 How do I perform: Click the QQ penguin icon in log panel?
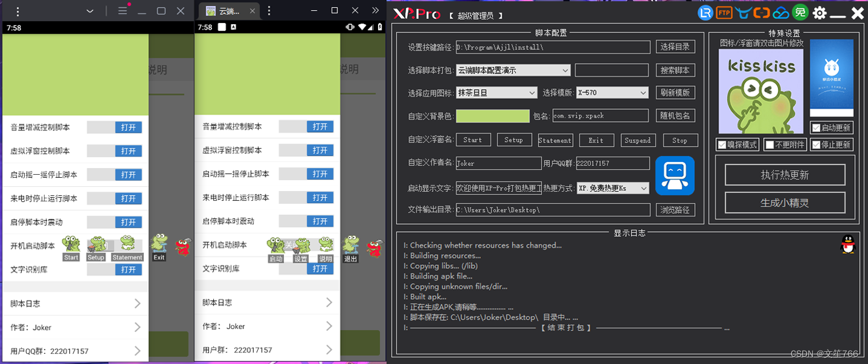pyautogui.click(x=848, y=244)
